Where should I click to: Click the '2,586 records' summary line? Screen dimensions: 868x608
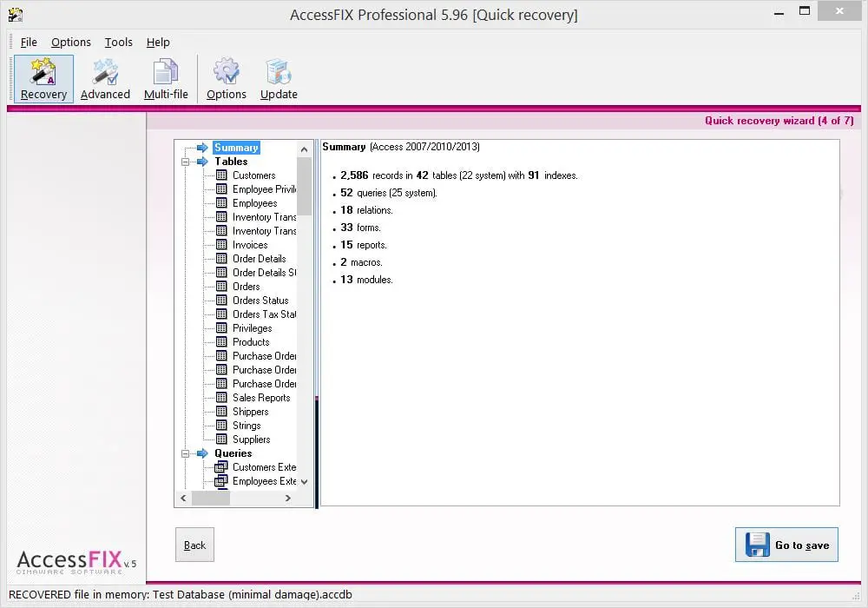point(459,175)
